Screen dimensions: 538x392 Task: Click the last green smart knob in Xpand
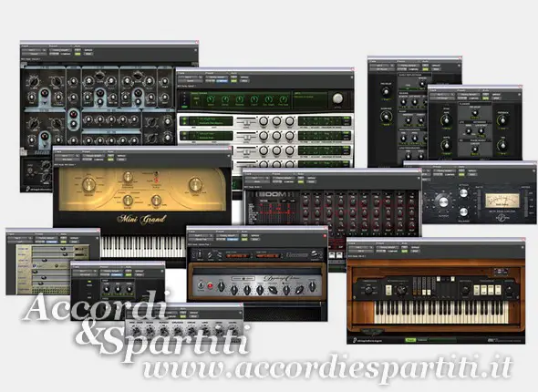(284, 100)
